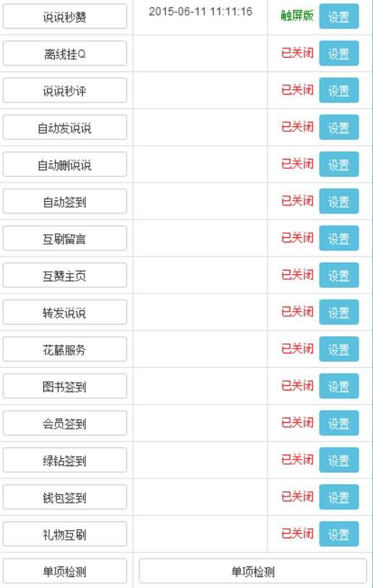Click the 触屏版 status text
This screenshot has height=588, width=373.
(297, 15)
